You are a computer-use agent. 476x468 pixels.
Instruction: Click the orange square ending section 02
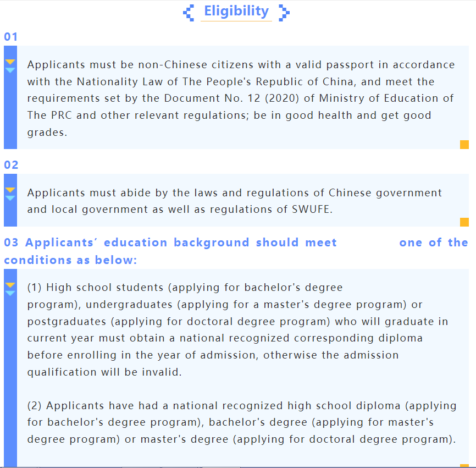(464, 222)
